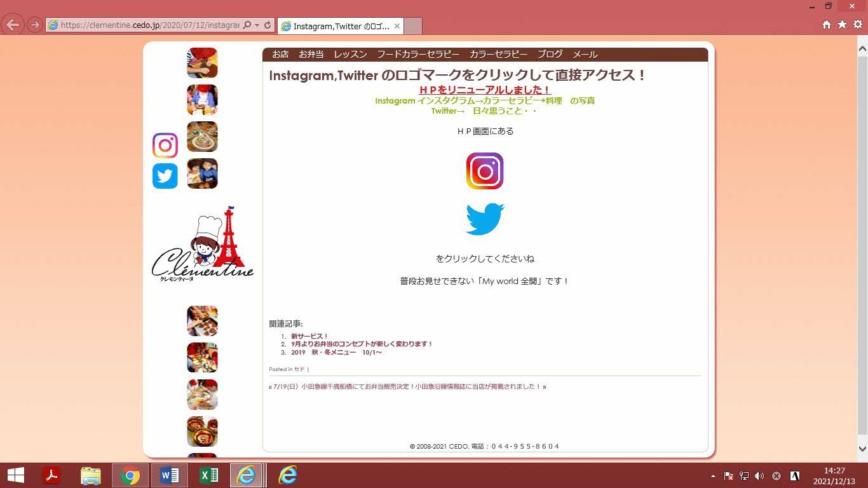Viewport: 868px width, 488px height.
Task: Select active Internet Explorer taskbar window
Action: pos(247,475)
